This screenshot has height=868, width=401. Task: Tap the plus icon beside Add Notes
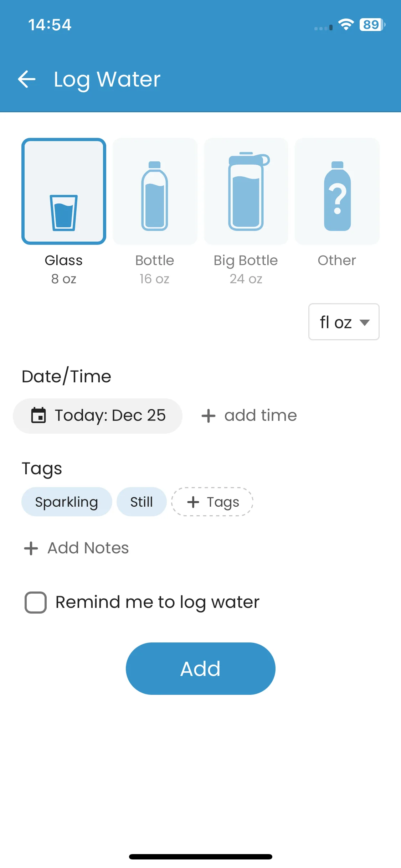point(31,548)
